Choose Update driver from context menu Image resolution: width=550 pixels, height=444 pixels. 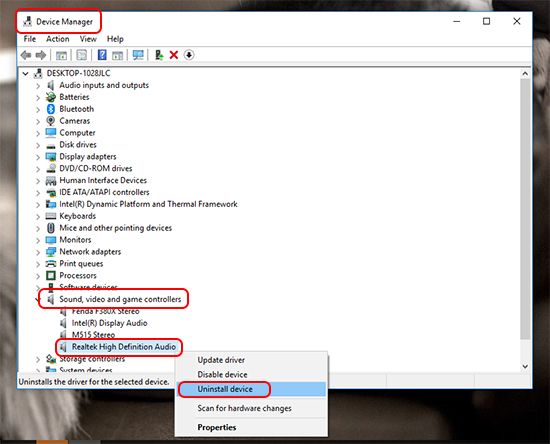point(221,360)
